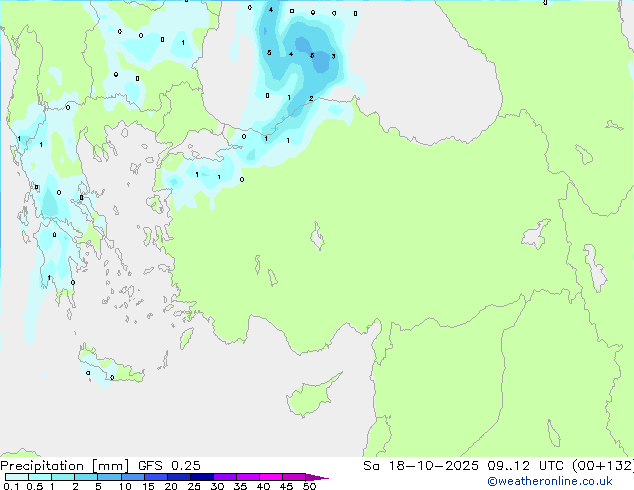Image resolution: width=634 pixels, height=490 pixels.
Task: Pick the 40–45 mm magenta legend swatch
Action: click(x=271, y=477)
